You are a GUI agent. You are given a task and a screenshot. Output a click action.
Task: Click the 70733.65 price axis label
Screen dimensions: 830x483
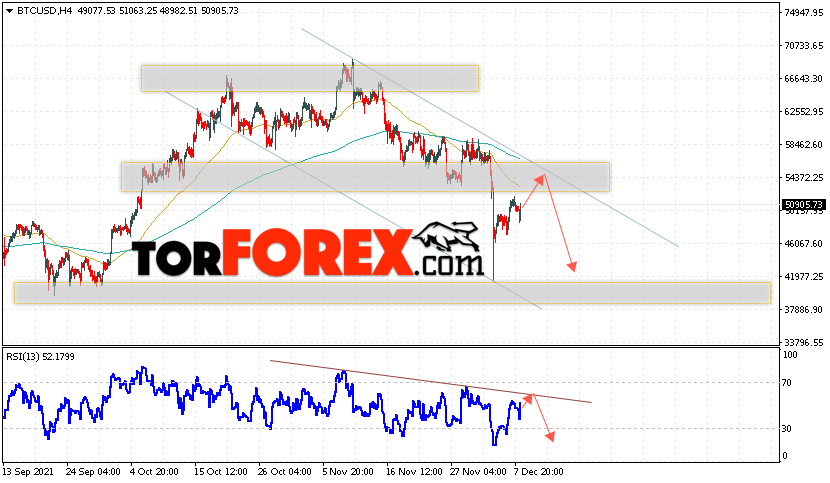(804, 46)
